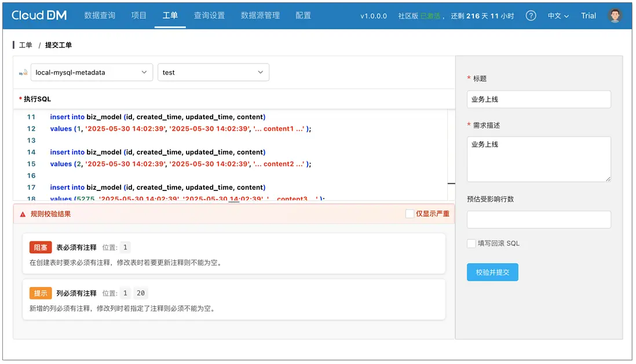Click SQL line 11 insert statement
This screenshot has width=636, height=364.
pyautogui.click(x=158, y=117)
